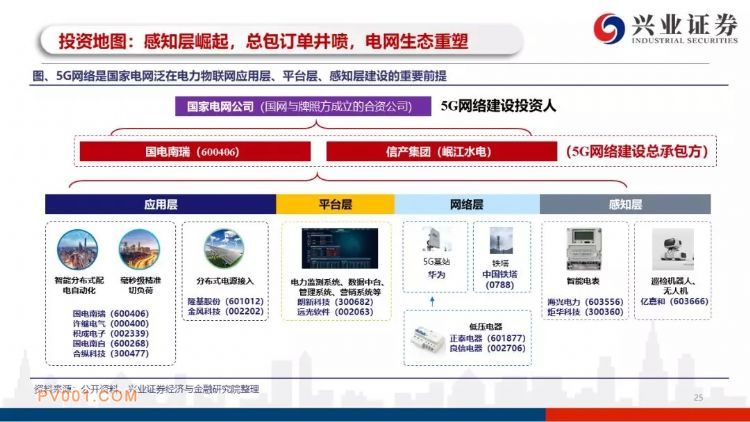
Task: Click 许继电气 (000400) list entry
Action: point(110,323)
